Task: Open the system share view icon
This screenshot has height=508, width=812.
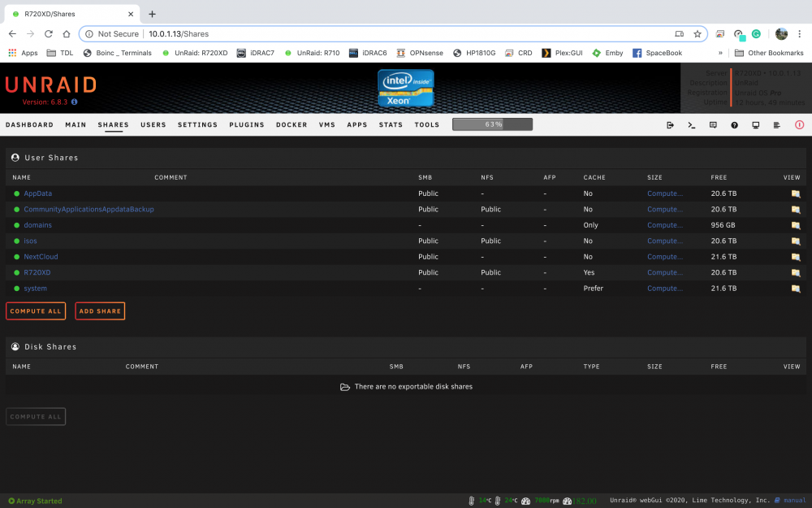Action: coord(796,289)
